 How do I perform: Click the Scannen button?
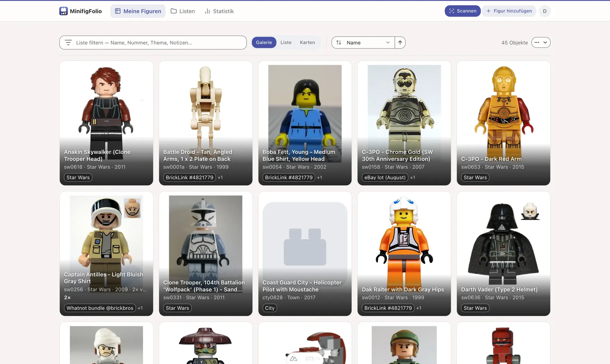pos(463,11)
